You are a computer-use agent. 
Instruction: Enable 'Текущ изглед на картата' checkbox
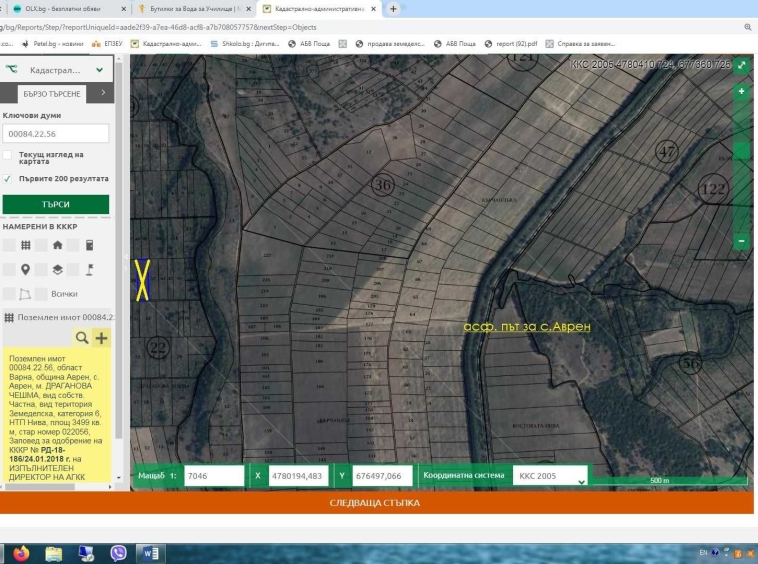coord(8,156)
